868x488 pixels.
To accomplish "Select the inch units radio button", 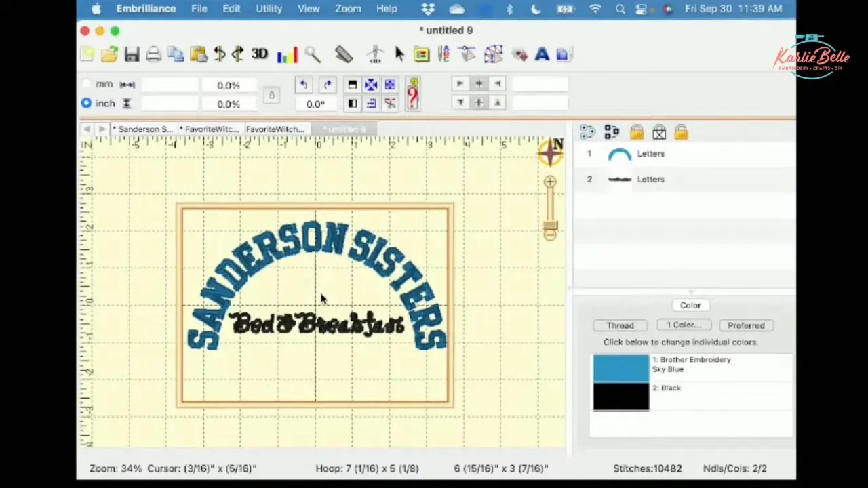I will click(86, 103).
